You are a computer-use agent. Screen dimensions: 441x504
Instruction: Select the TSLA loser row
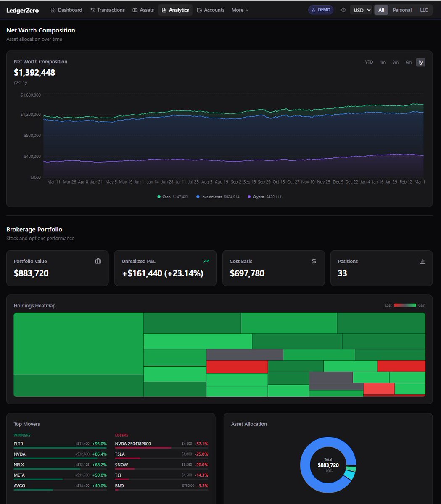(161, 455)
